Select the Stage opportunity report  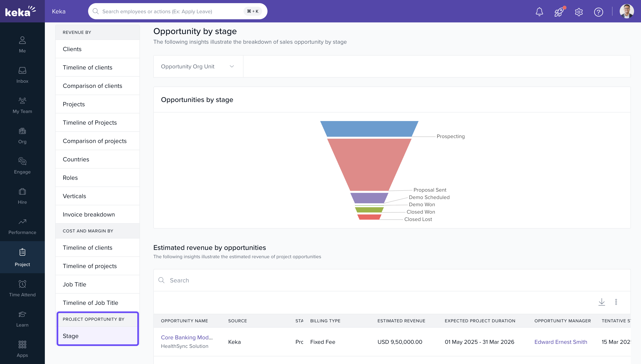coord(71,336)
